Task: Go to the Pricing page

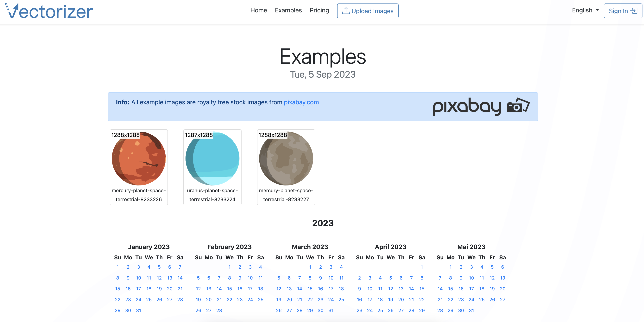Action: click(x=319, y=10)
